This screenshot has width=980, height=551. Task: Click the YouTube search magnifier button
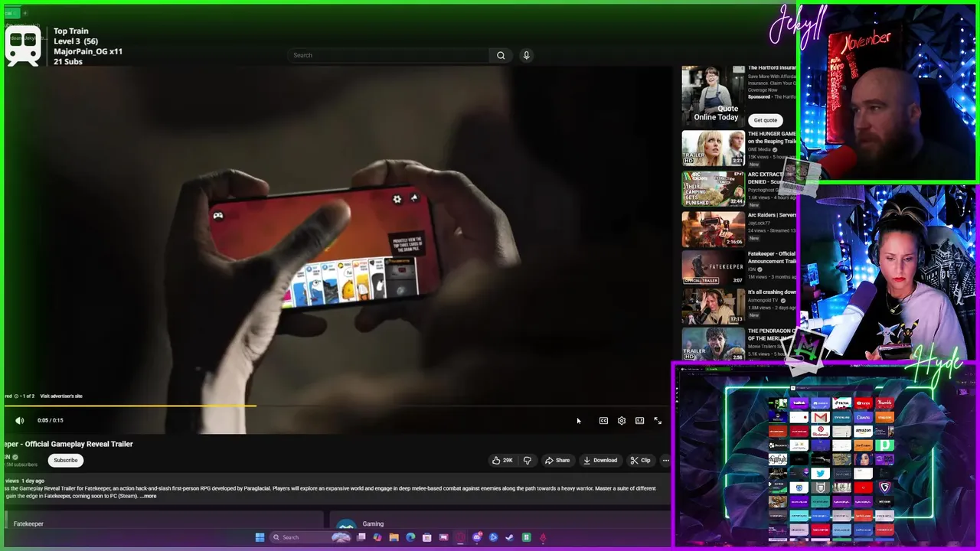[x=501, y=55]
